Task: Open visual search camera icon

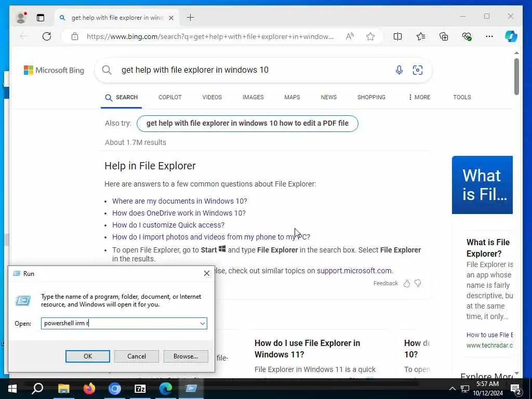Action: click(418, 70)
